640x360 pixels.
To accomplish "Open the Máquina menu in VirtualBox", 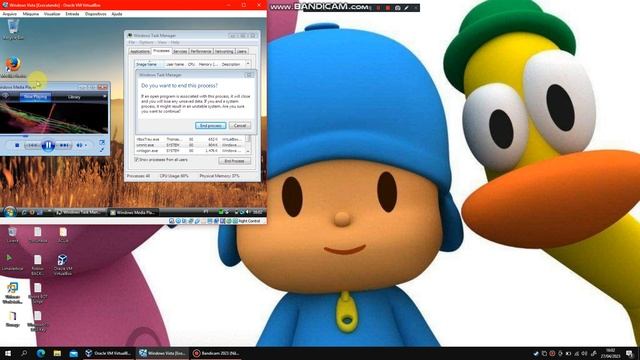I will (31, 14).
